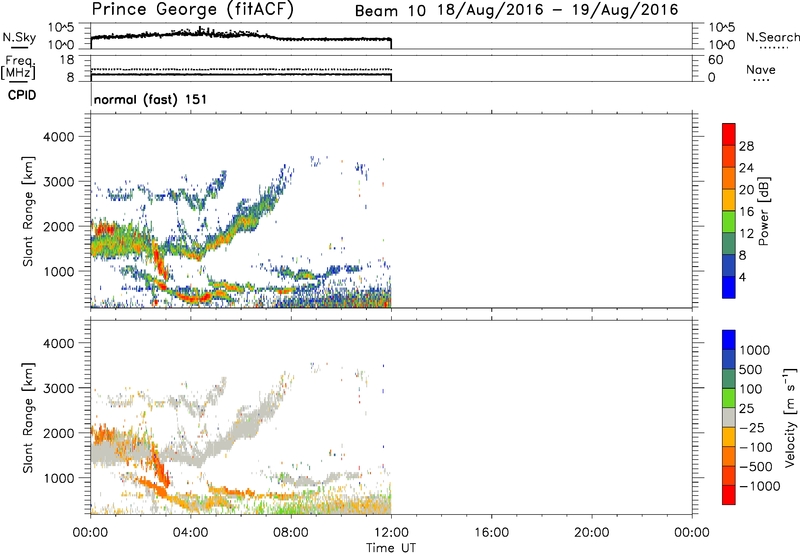Click the dotted Nave line in frequency panel
800x554 pixels.
coord(241,69)
